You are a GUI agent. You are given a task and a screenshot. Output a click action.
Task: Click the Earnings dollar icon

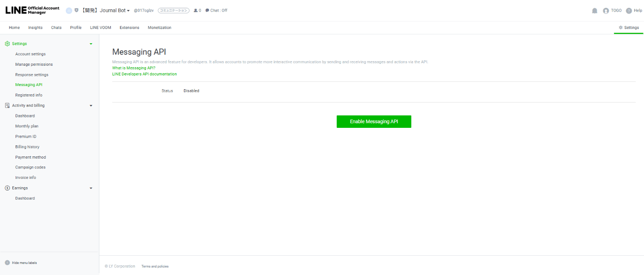point(7,188)
